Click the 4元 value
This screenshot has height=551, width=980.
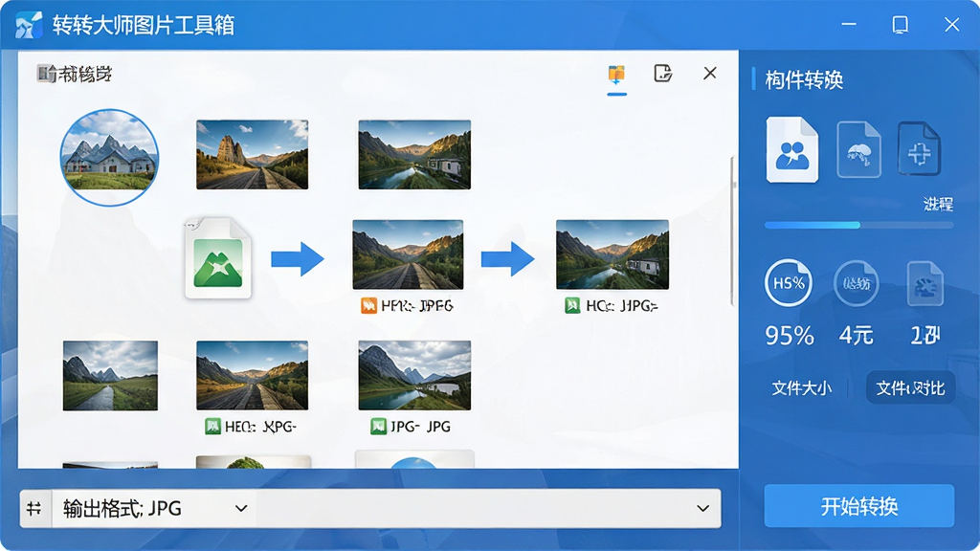pyautogui.click(x=857, y=336)
